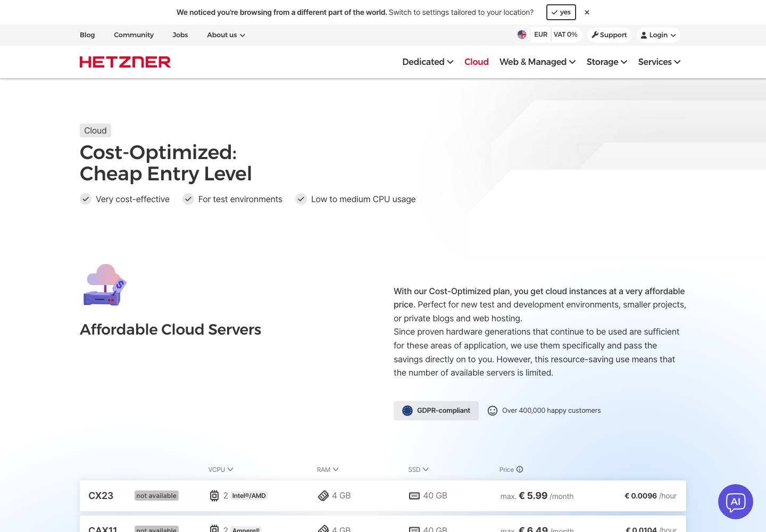The width and height of the screenshot is (766, 532).
Task: Dismiss the location notice banner
Action: 587,12
